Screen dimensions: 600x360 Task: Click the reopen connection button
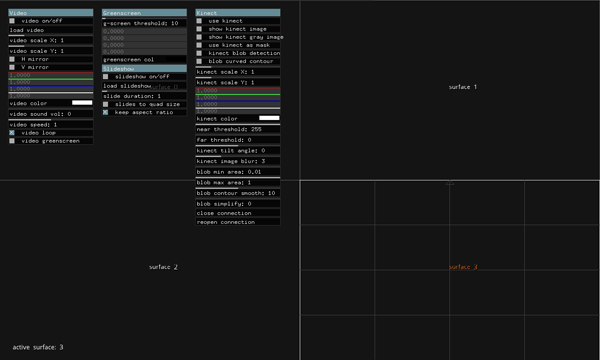pyautogui.click(x=238, y=222)
